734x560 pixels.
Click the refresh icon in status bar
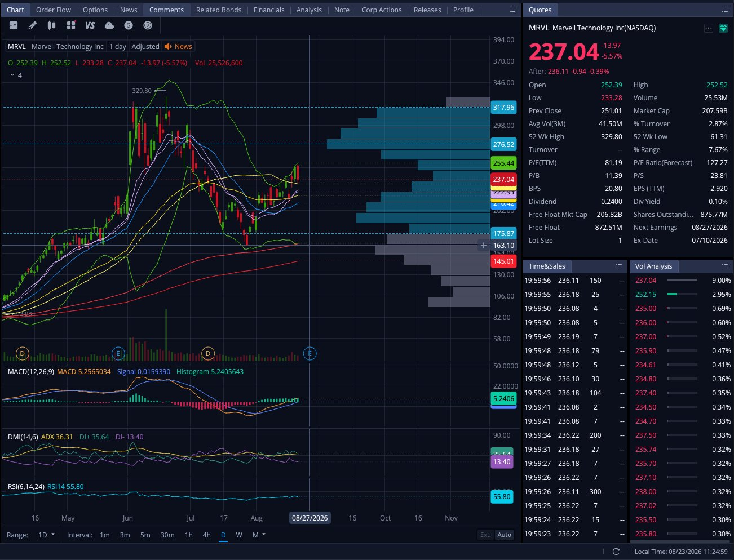(x=616, y=552)
